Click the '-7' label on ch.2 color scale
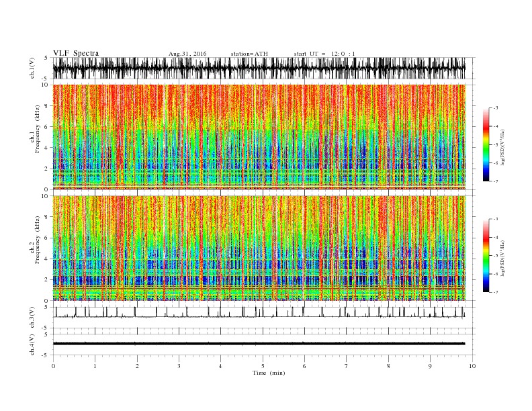The image size is (532, 411). click(496, 292)
